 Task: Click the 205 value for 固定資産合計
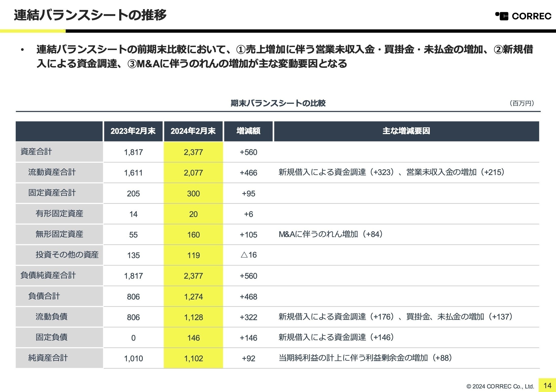tap(133, 194)
